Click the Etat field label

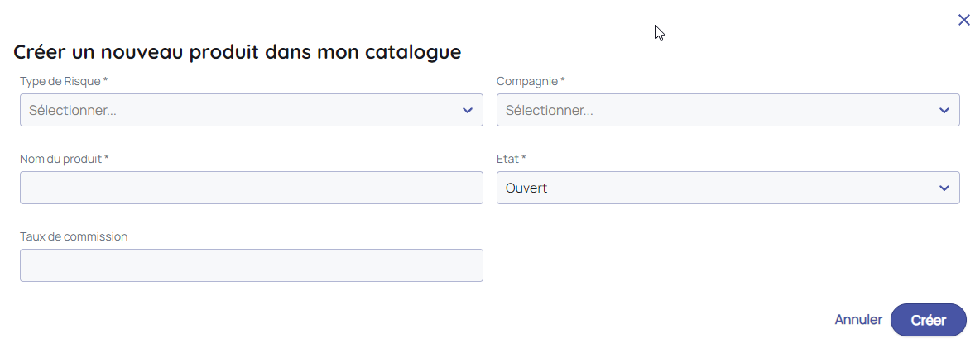click(x=511, y=159)
